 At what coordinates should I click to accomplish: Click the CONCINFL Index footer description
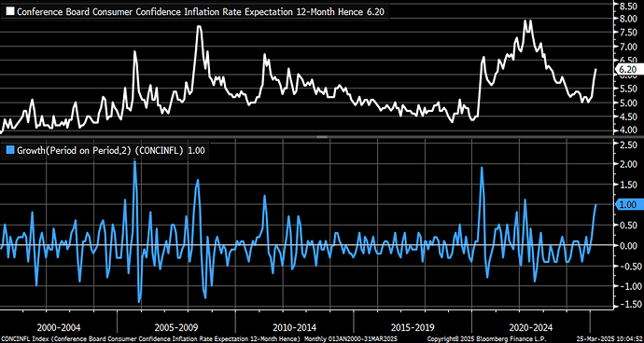click(x=150, y=339)
